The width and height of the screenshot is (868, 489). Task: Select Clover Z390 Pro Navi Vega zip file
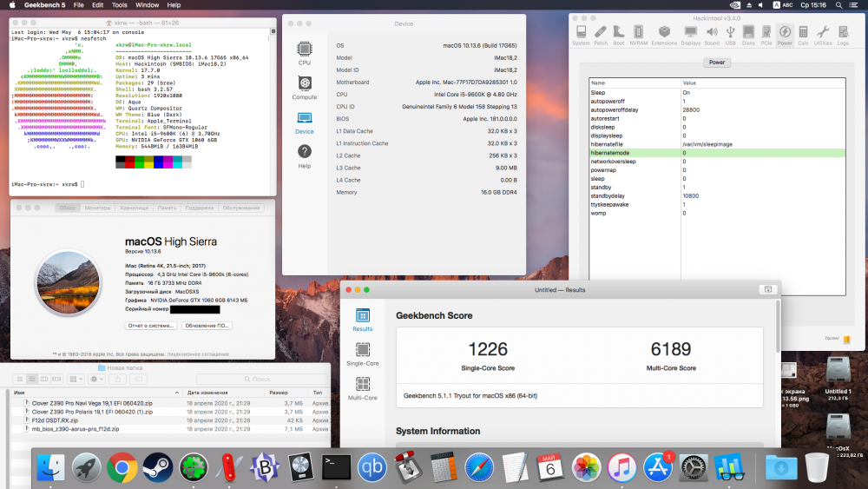[92, 404]
